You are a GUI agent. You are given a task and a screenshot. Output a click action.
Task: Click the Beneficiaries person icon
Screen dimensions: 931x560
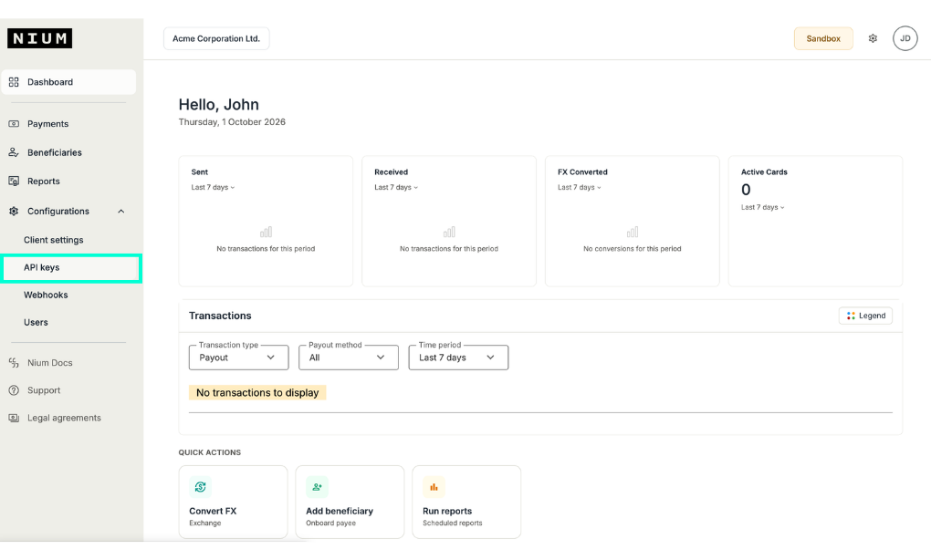pos(14,152)
